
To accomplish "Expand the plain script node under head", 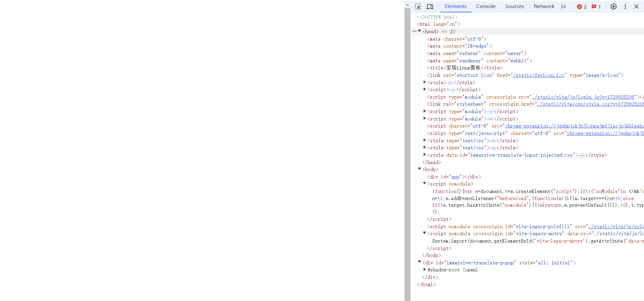I will click(x=425, y=90).
